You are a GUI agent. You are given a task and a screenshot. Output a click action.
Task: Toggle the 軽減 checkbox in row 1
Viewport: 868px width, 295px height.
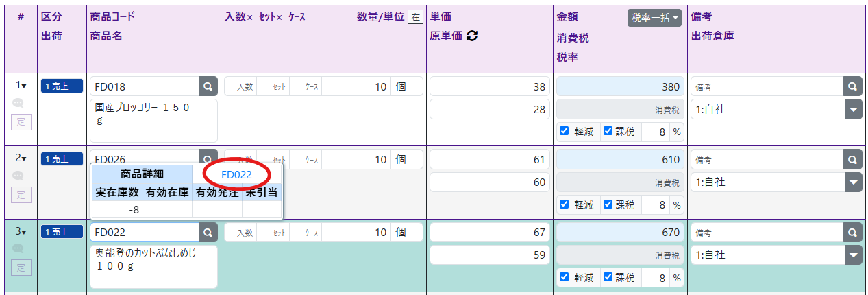pyautogui.click(x=564, y=131)
